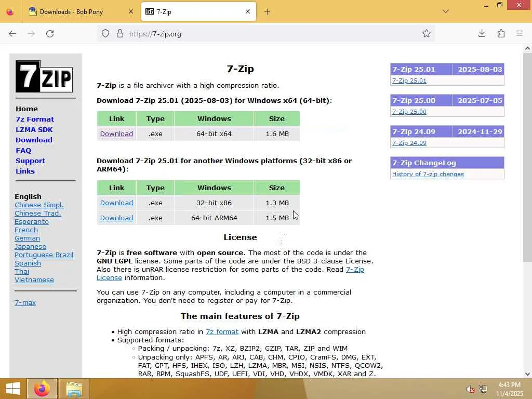Open a new tab with plus button
The height and width of the screenshot is (399, 532).
click(x=267, y=12)
